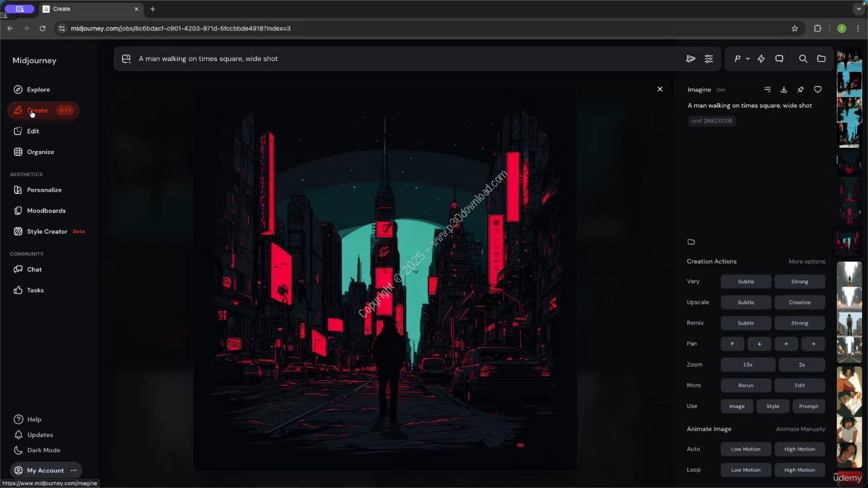Click the sref 266213216 style reference tag
Image resolution: width=868 pixels, height=488 pixels.
(711, 121)
